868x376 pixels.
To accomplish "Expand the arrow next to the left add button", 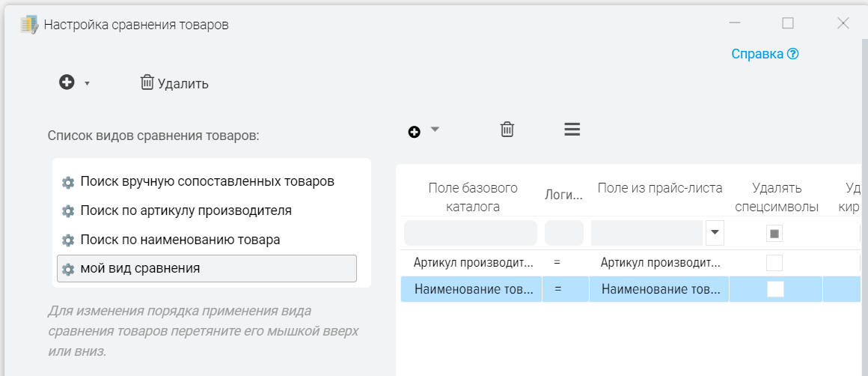I will pos(87,83).
